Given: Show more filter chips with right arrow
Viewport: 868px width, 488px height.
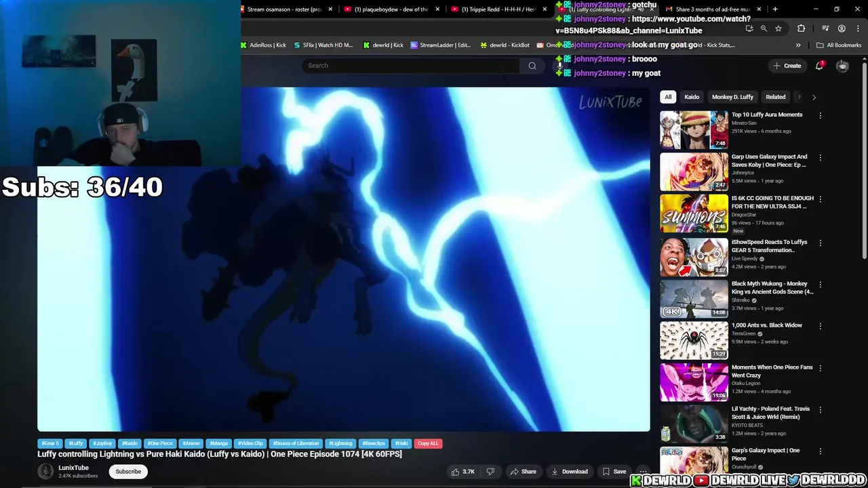Looking at the screenshot, I should 814,97.
